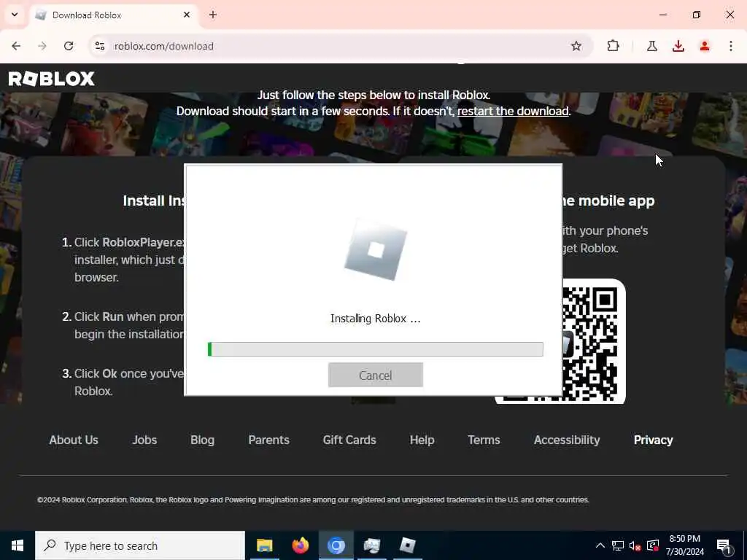The image size is (747, 560).
Task: Open the Extensions puzzle icon
Action: (x=613, y=46)
